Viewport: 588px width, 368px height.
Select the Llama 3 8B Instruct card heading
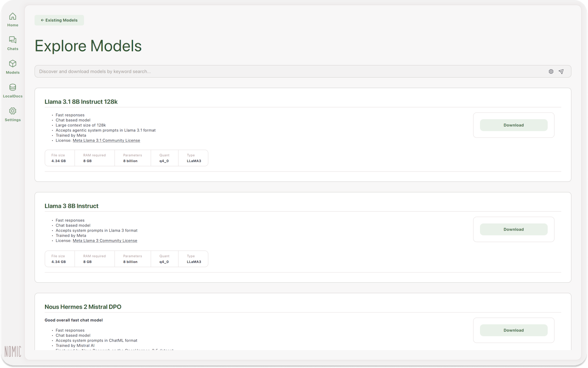tap(71, 206)
